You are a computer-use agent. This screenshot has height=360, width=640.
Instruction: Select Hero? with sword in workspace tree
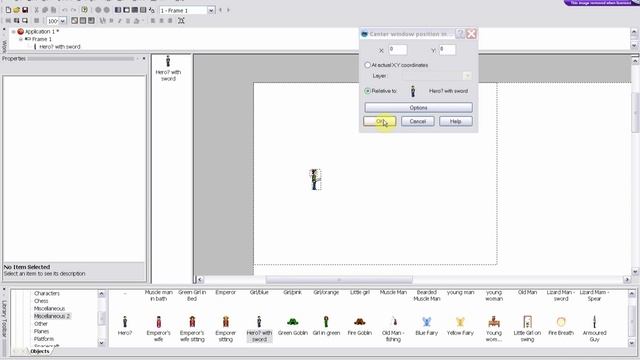click(60, 47)
